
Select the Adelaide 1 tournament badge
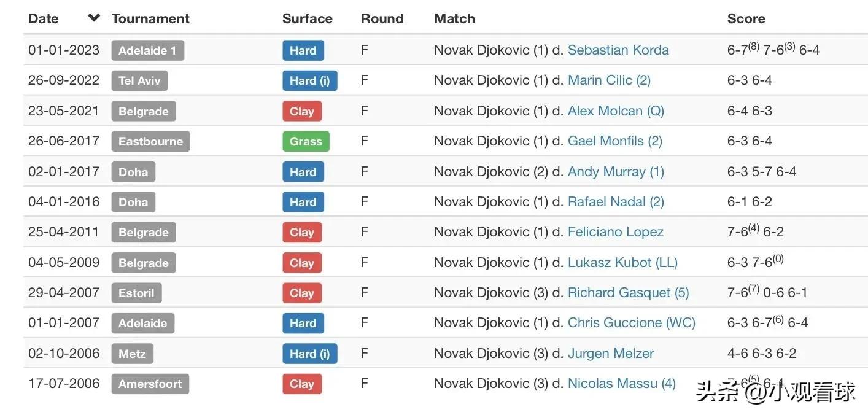[147, 50]
